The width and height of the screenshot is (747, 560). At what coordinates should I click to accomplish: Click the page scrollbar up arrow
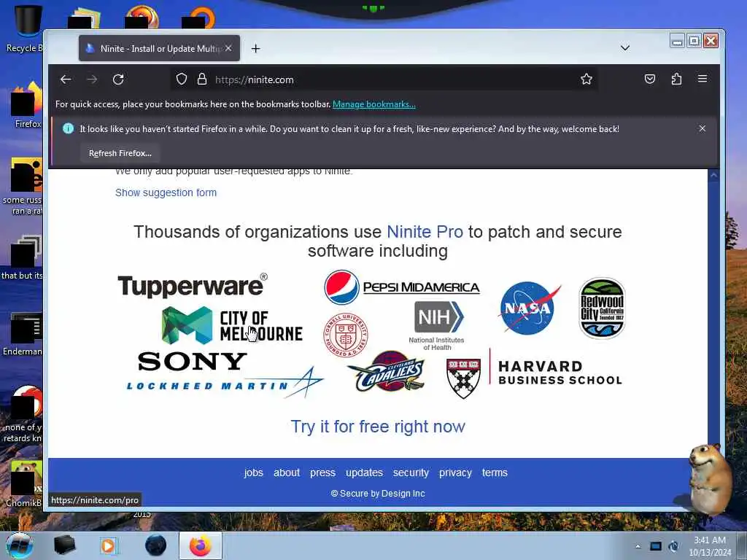(713, 175)
